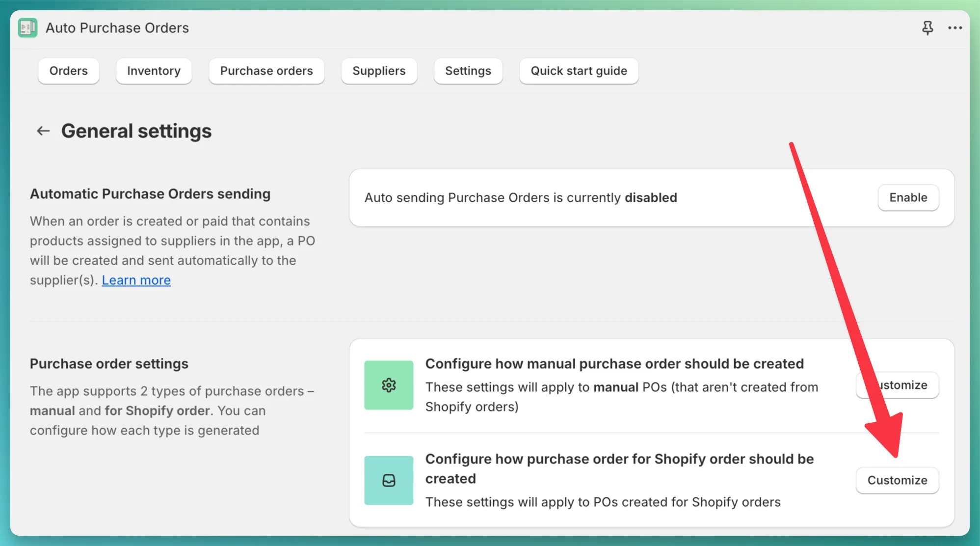Switch to the Inventory tab

click(x=154, y=71)
